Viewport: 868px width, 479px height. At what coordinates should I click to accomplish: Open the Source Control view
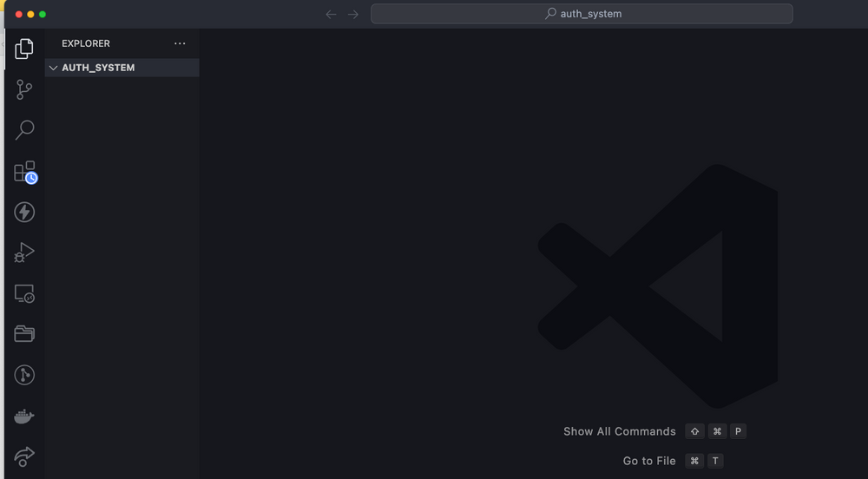pos(24,89)
